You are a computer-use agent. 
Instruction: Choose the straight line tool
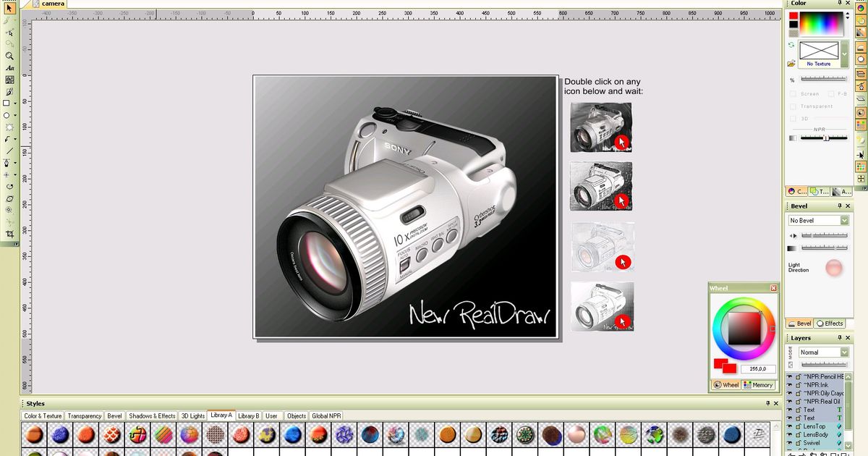pyautogui.click(x=9, y=151)
